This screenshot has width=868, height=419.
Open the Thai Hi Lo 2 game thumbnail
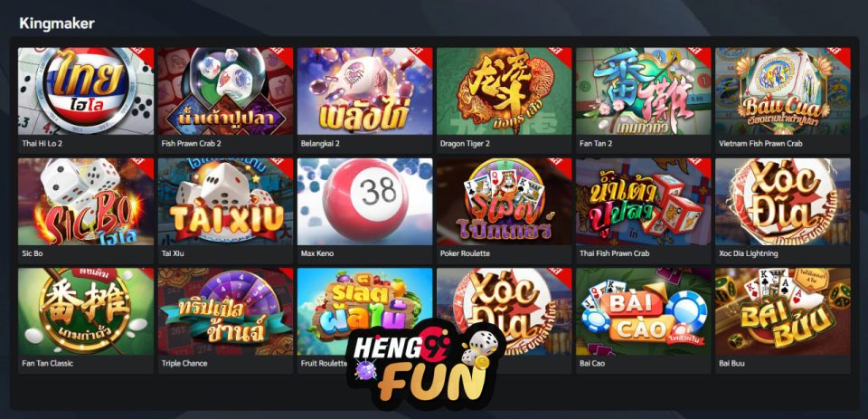86,90
